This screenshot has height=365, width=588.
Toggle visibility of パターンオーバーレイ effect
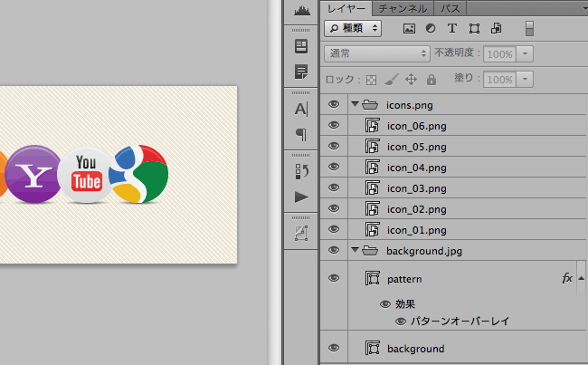pyautogui.click(x=401, y=321)
